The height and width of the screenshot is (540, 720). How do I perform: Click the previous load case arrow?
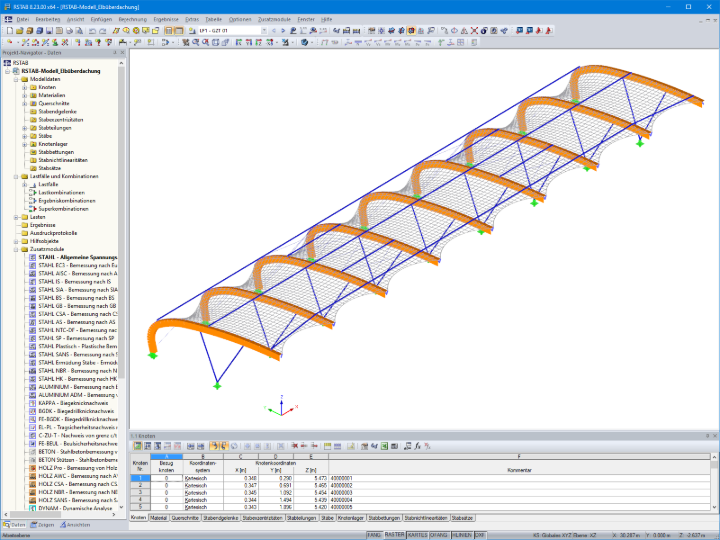[x=274, y=31]
